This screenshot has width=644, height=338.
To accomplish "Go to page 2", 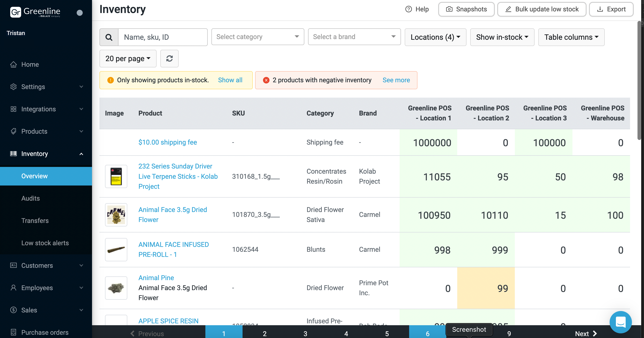I will tap(264, 333).
